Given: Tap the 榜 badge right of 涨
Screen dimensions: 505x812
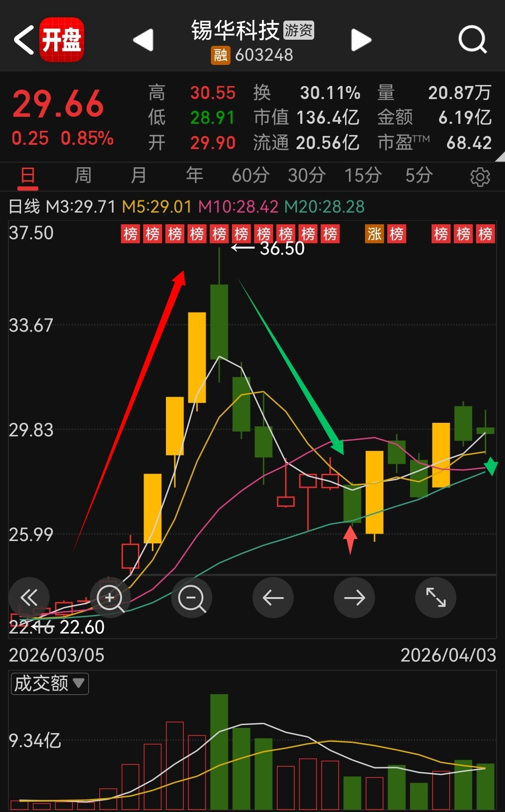Looking at the screenshot, I should pos(397,234).
